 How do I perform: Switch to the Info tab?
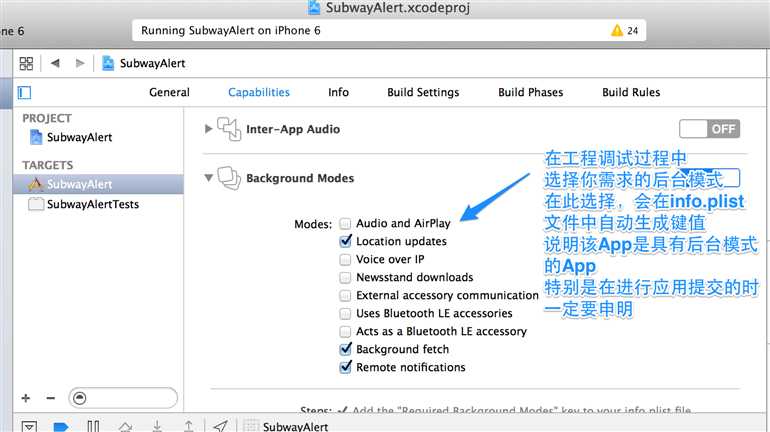point(338,92)
